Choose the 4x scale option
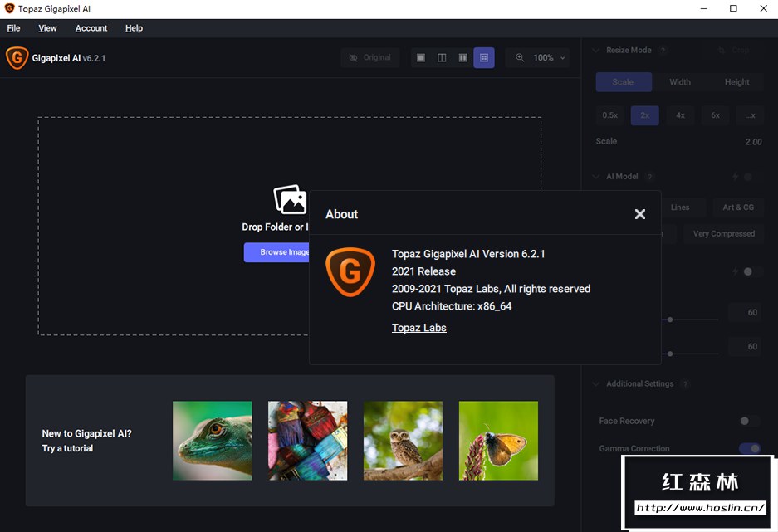 680,115
